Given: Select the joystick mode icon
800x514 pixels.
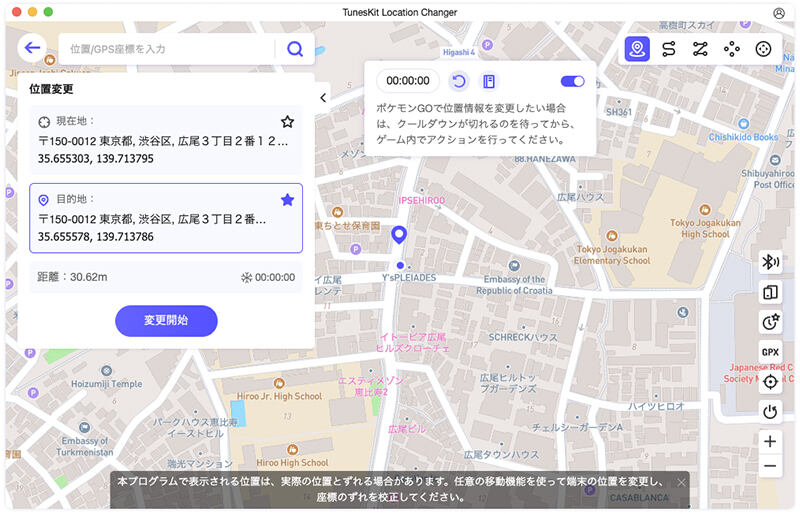Looking at the screenshot, I should pyautogui.click(x=763, y=49).
